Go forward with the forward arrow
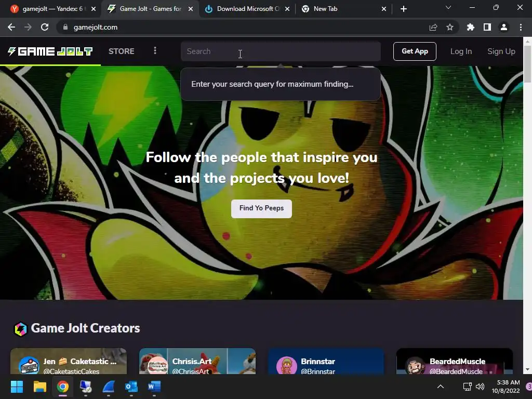 28,27
